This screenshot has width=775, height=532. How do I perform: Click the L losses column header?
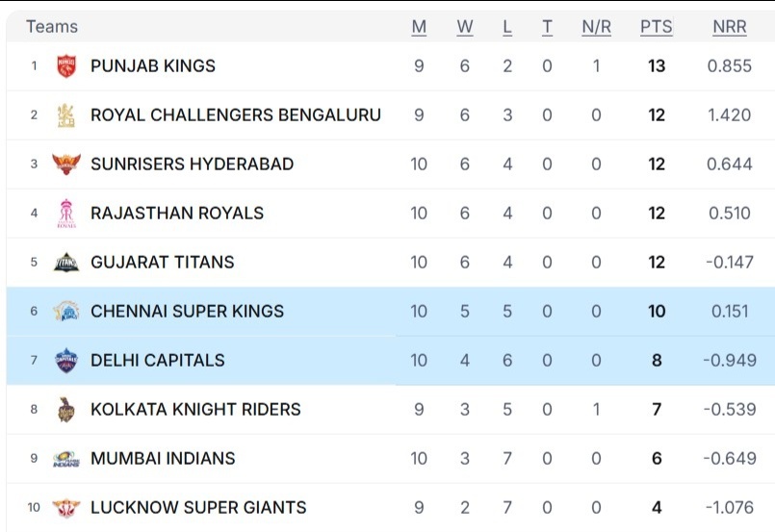pos(507,27)
